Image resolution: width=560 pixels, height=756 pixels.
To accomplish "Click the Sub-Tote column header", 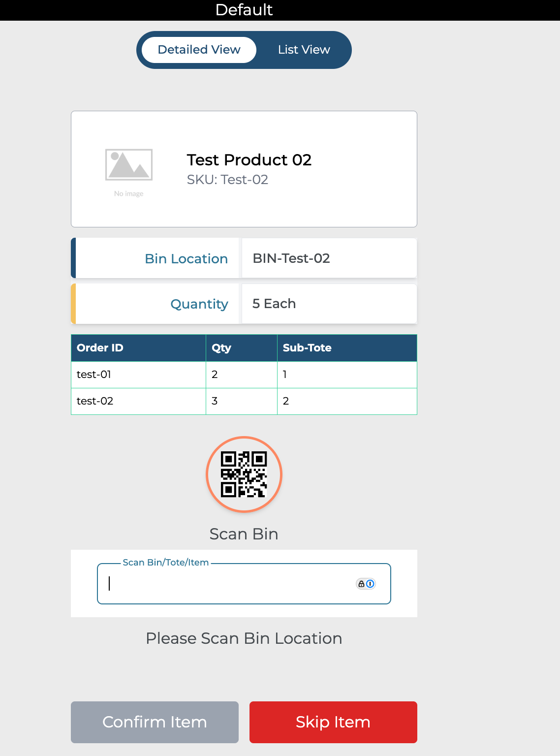I will 307,348.
